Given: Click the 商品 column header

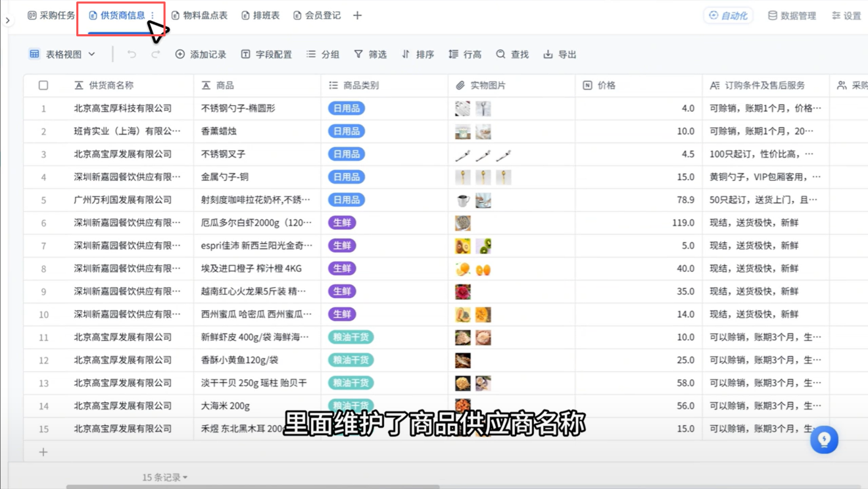Looking at the screenshot, I should [x=257, y=86].
